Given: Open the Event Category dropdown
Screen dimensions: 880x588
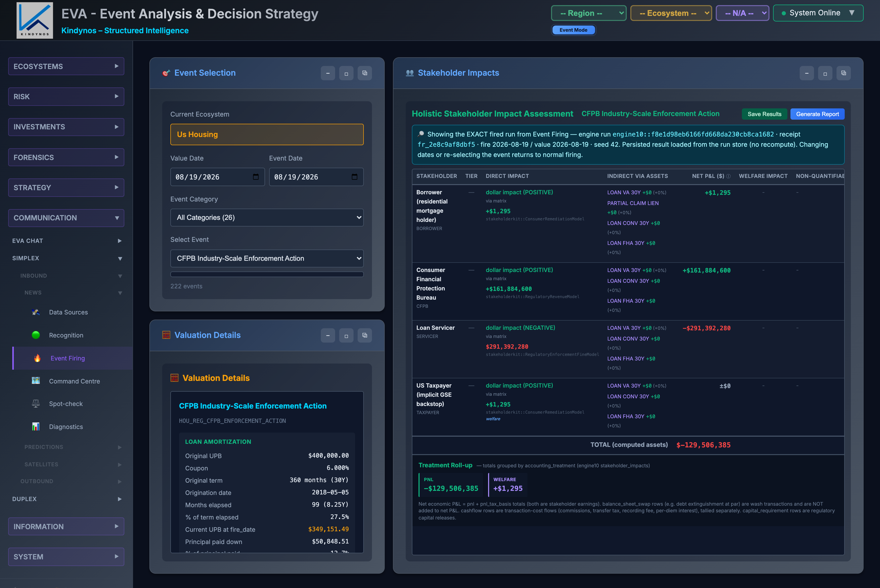Looking at the screenshot, I should point(267,218).
